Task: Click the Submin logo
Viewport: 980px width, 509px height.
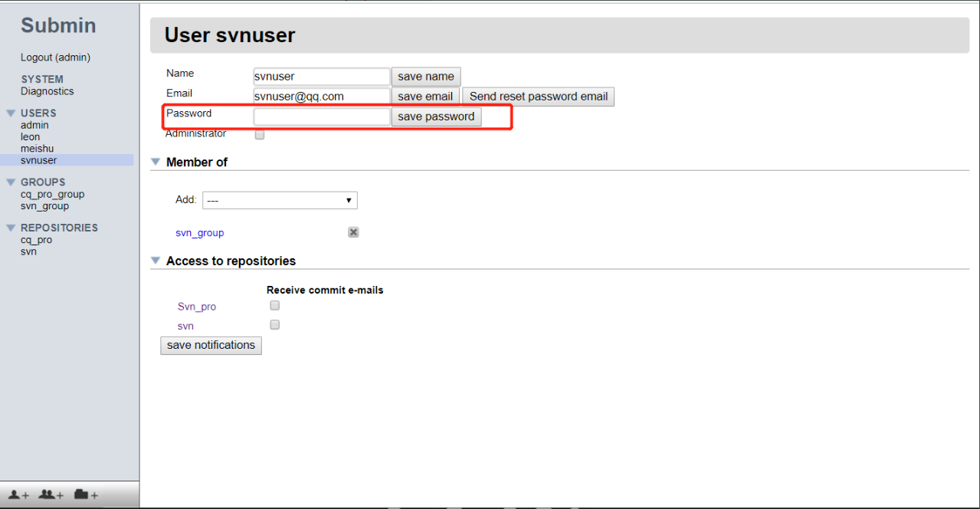Action: [58, 25]
